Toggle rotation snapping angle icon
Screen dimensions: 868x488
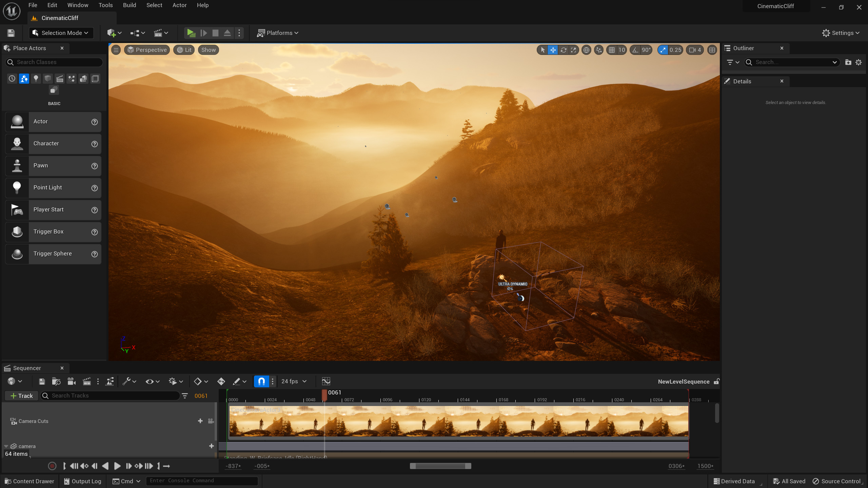(x=635, y=50)
